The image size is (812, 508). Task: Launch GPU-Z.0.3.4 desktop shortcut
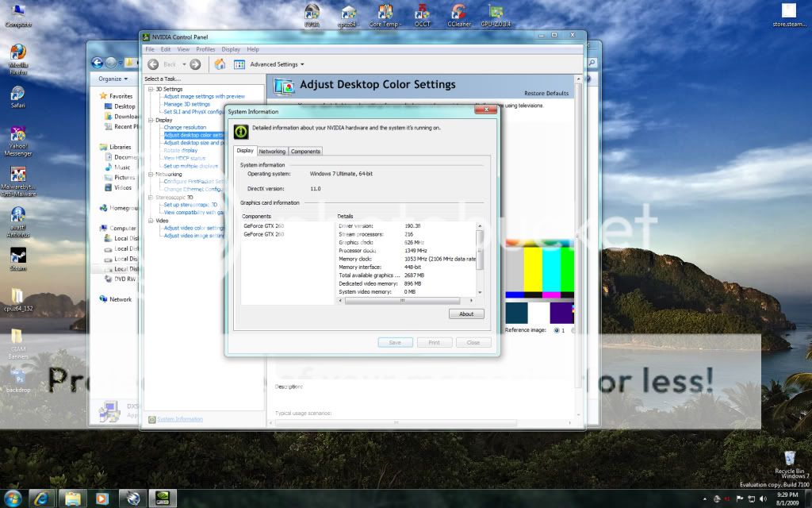tap(496, 16)
